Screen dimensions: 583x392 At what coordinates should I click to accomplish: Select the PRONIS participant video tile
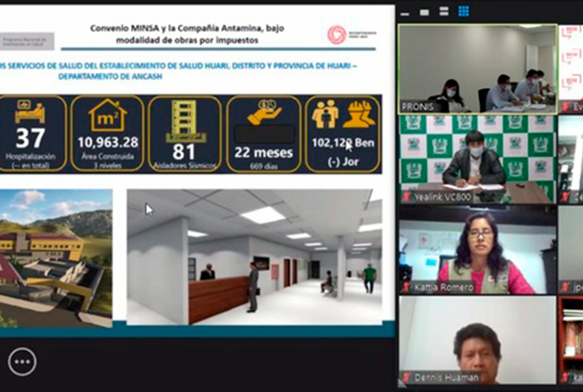coord(478,69)
